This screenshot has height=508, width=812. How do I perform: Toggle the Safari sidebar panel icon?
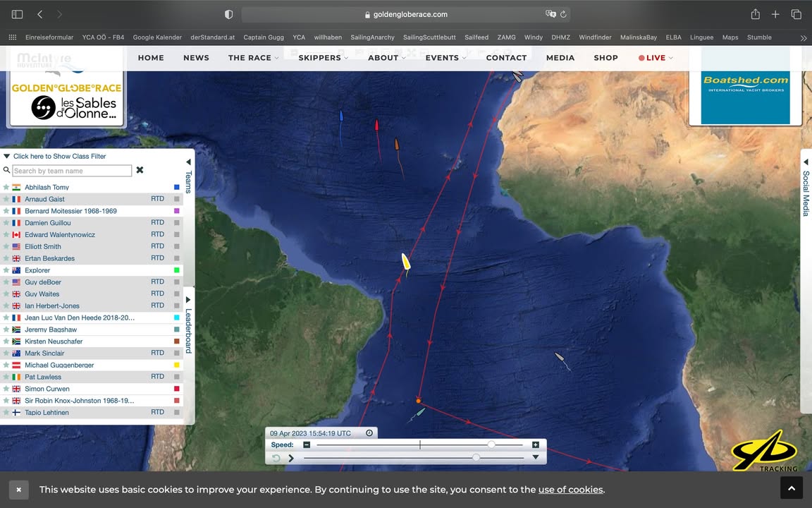(x=17, y=15)
